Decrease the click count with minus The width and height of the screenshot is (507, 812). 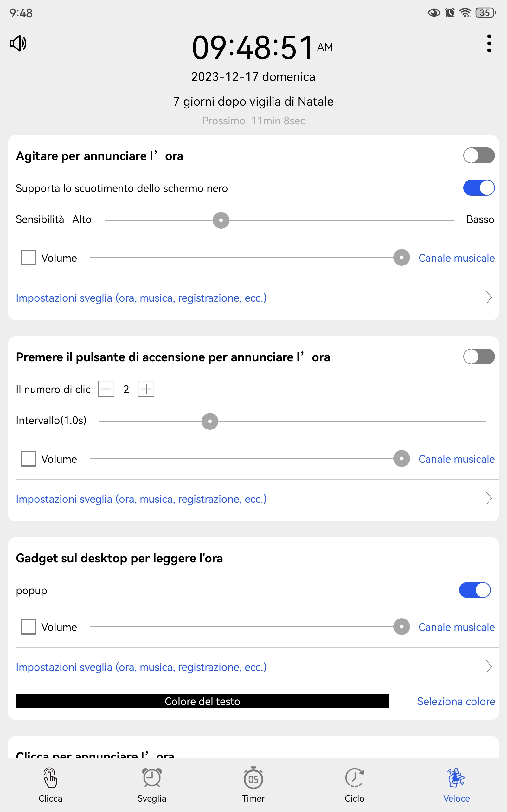pyautogui.click(x=106, y=389)
